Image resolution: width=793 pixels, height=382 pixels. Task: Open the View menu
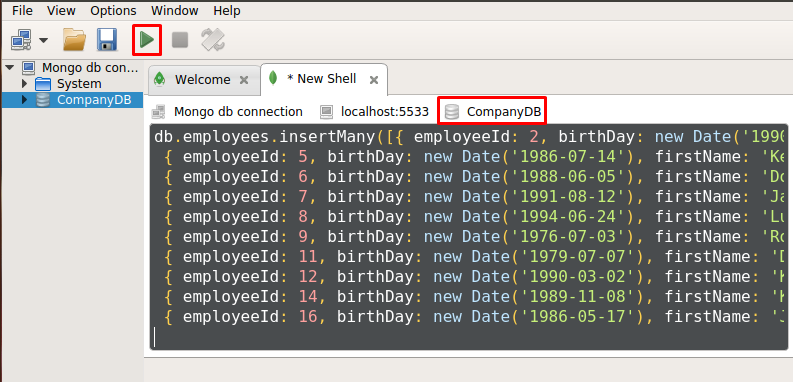[61, 10]
